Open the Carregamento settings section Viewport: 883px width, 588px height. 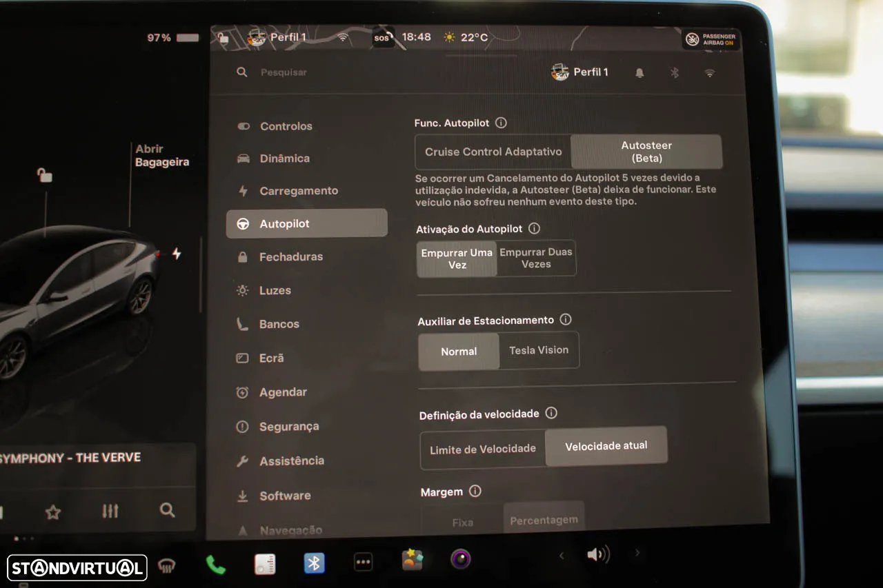coord(288,191)
